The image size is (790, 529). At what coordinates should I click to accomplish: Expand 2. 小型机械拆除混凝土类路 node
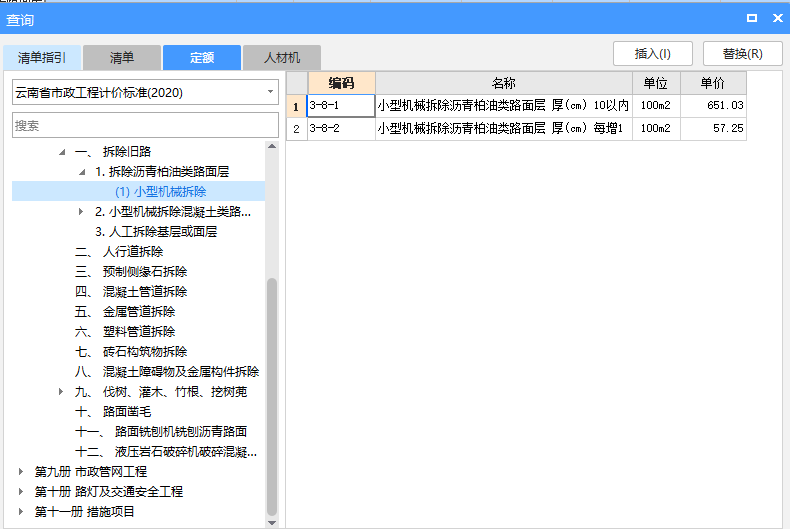pos(81,212)
